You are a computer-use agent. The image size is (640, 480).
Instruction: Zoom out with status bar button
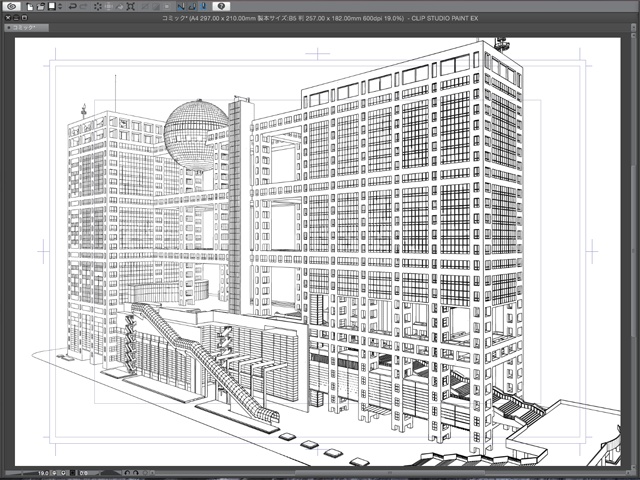pyautogui.click(x=54, y=473)
